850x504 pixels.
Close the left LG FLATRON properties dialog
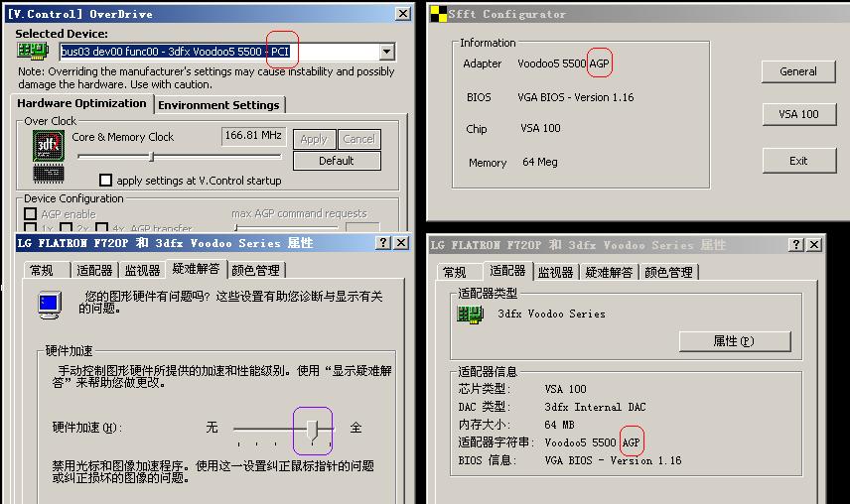pyautogui.click(x=400, y=242)
